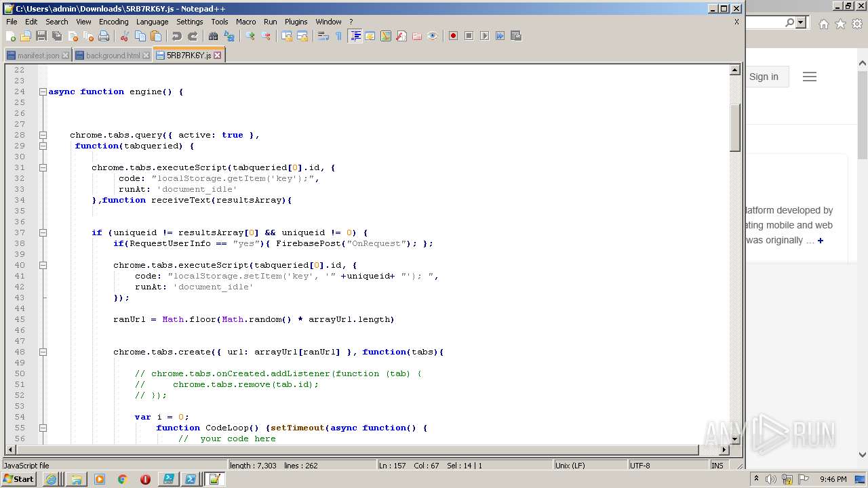Viewport: 868px width, 488px height.
Task: Open Chrome from the taskbar
Action: 123,479
